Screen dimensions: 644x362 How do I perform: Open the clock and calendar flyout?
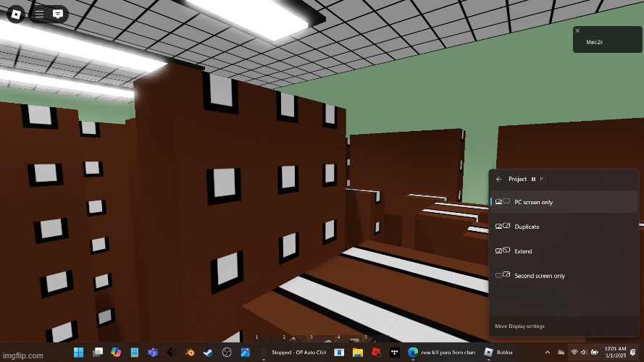[615, 352]
